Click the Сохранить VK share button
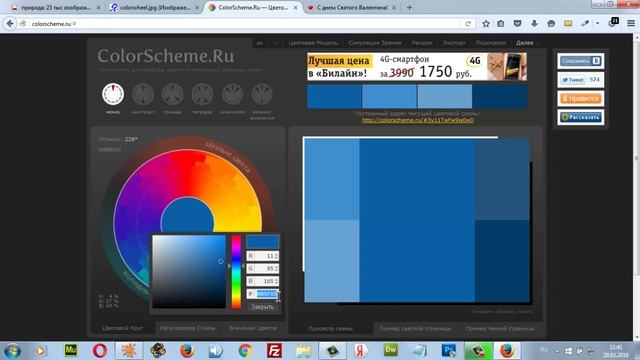This screenshot has width=640, height=360. (580, 61)
